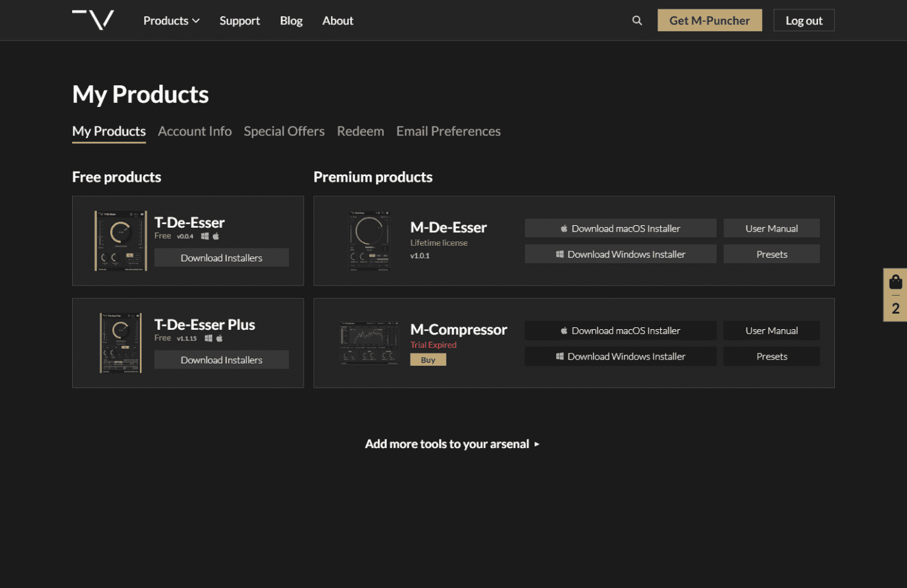Switch to the Account Info tab
The image size is (907, 588).
tap(195, 131)
